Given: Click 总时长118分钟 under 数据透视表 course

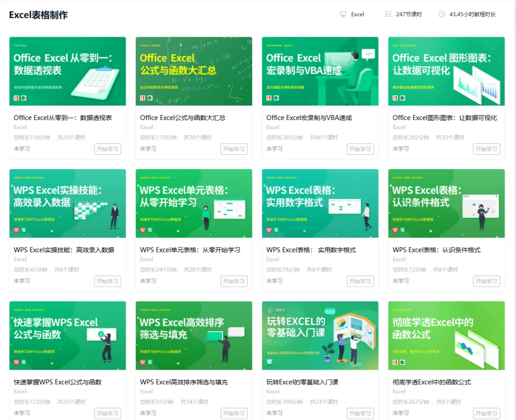Looking at the screenshot, I should click(32, 138).
